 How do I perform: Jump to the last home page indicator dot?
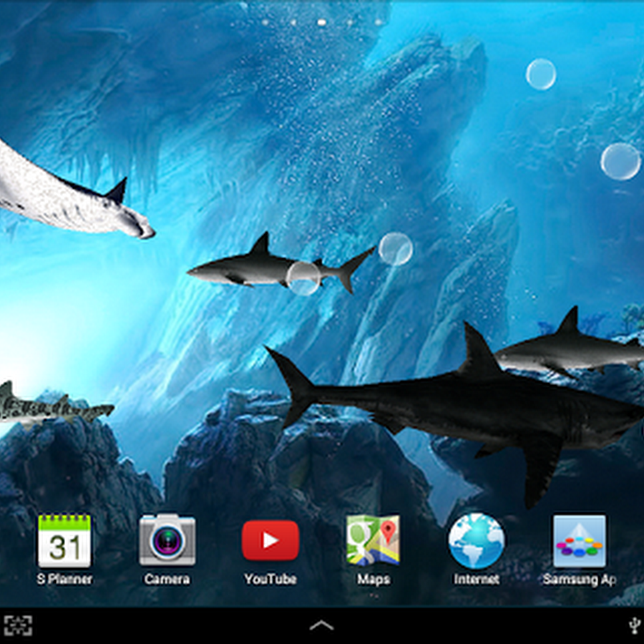pyautogui.click(x=379, y=22)
